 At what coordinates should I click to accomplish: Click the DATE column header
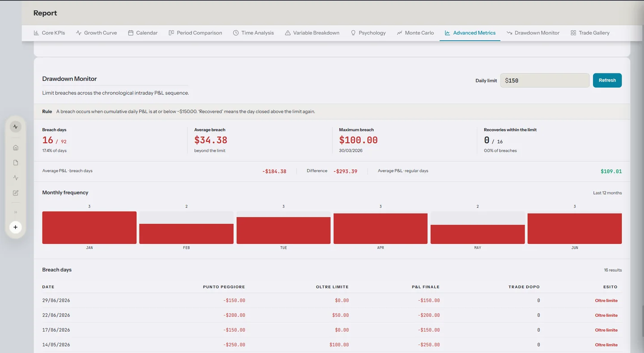48,287
